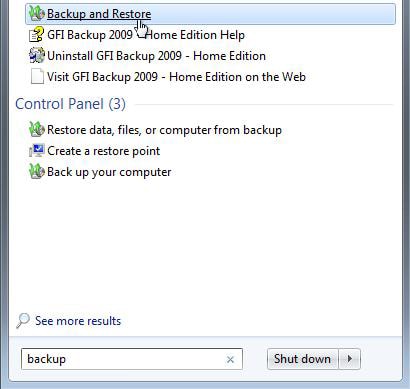Click the GFI Backup Help question-mark icon
The height and width of the screenshot is (389, 410).
coord(37,35)
